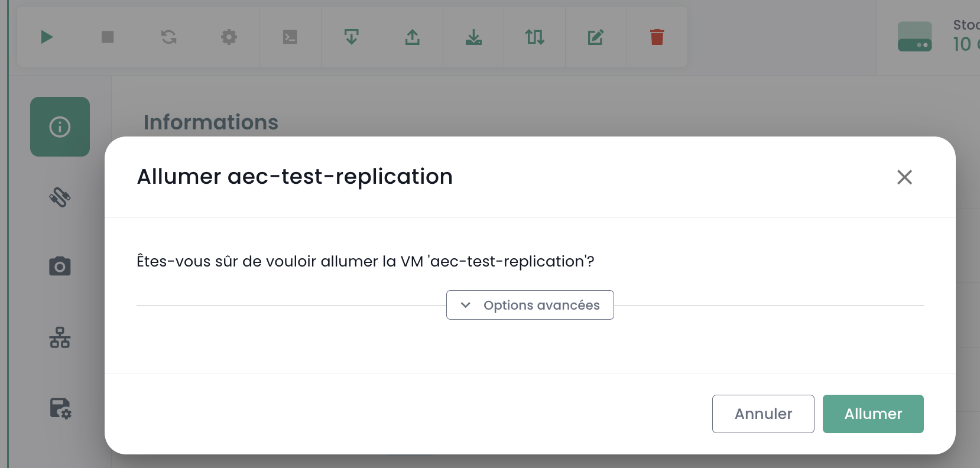Select the Informations sidebar tab
This screenshot has width=980, height=468.
coord(60,127)
